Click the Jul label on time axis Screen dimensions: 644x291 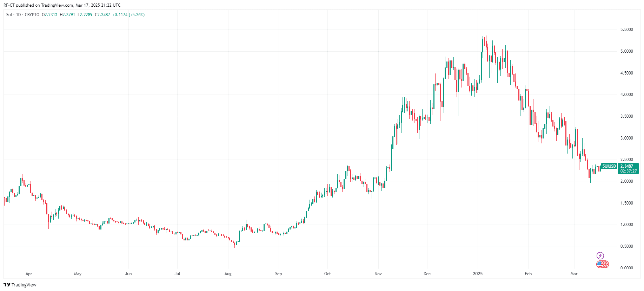tap(178, 274)
